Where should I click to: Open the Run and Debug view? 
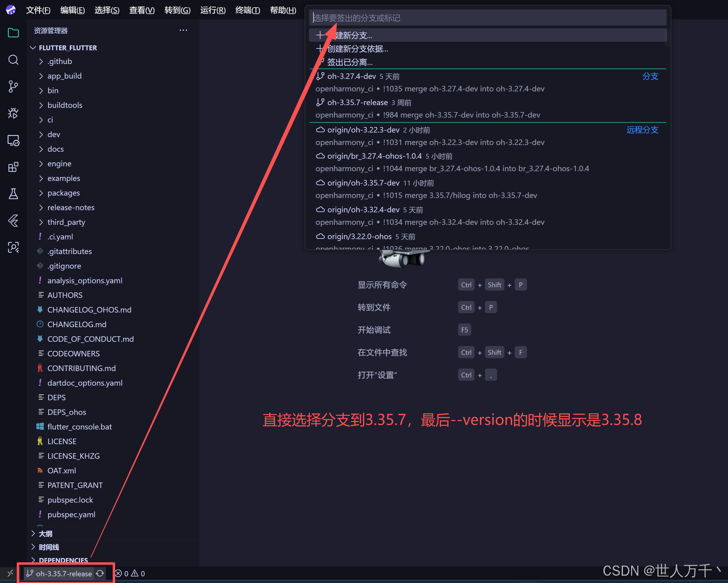(x=13, y=113)
